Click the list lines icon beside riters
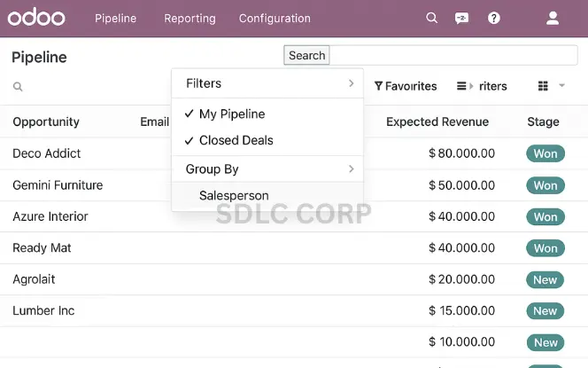The height and width of the screenshot is (368, 588). click(461, 86)
